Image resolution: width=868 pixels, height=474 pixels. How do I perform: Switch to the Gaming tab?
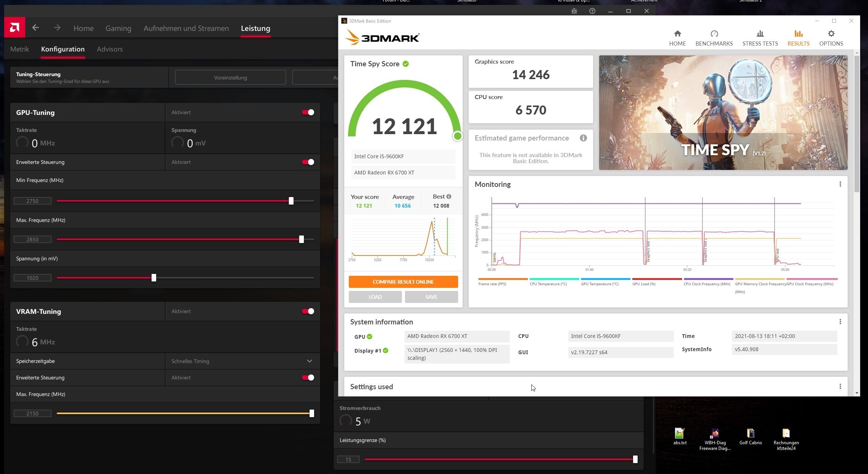tap(118, 28)
